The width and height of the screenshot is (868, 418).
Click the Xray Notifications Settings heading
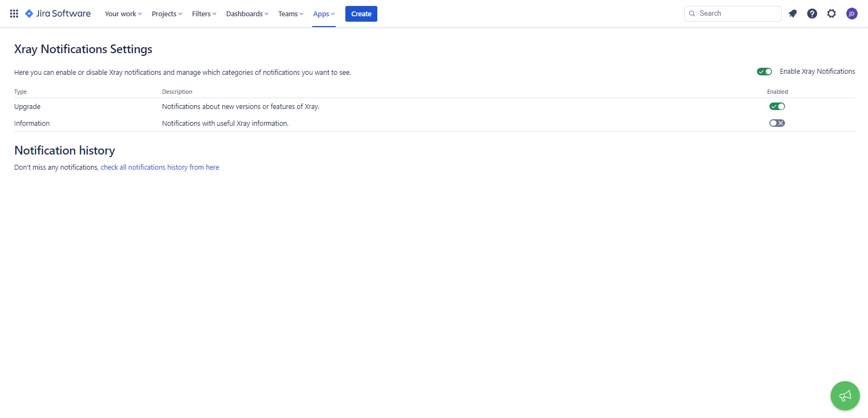(x=83, y=49)
